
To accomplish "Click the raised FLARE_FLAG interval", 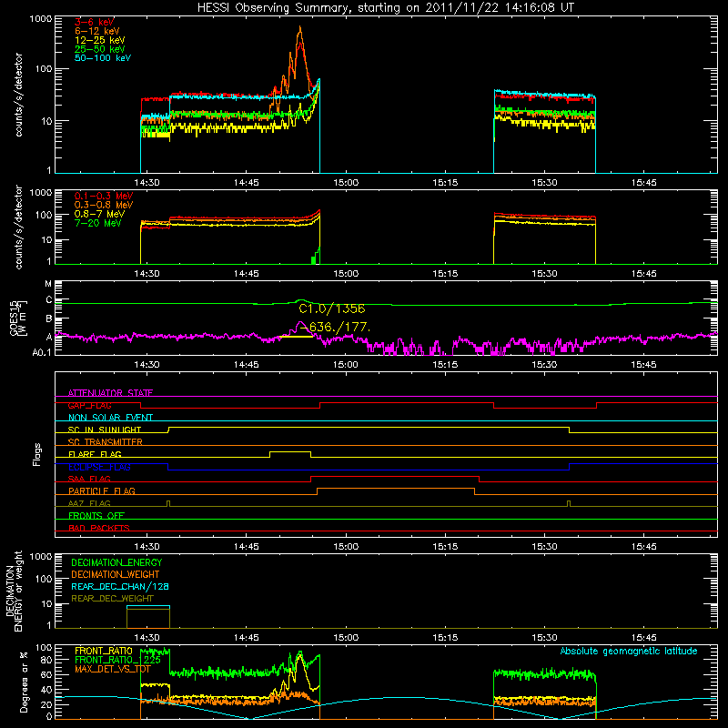I will coord(290,451).
